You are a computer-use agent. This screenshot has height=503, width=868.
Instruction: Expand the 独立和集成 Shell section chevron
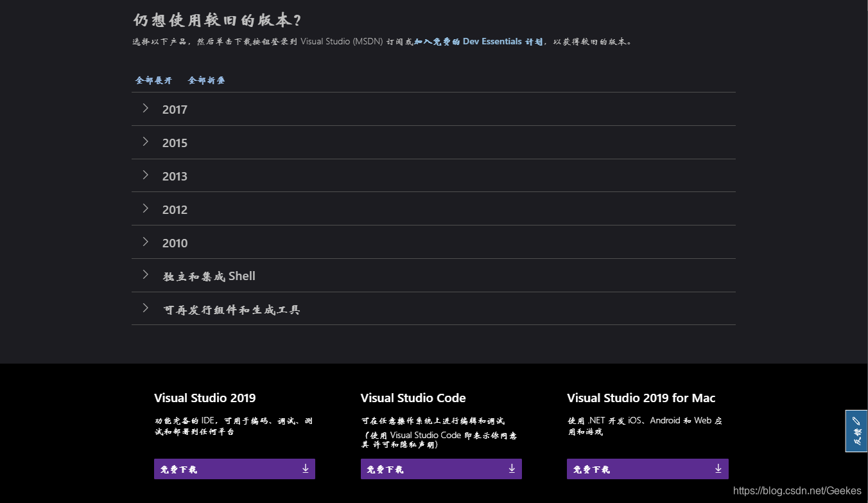click(146, 275)
